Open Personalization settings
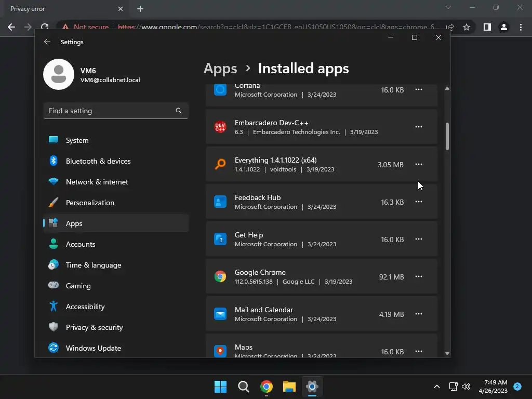The width and height of the screenshot is (532, 399). [x=116, y=203]
